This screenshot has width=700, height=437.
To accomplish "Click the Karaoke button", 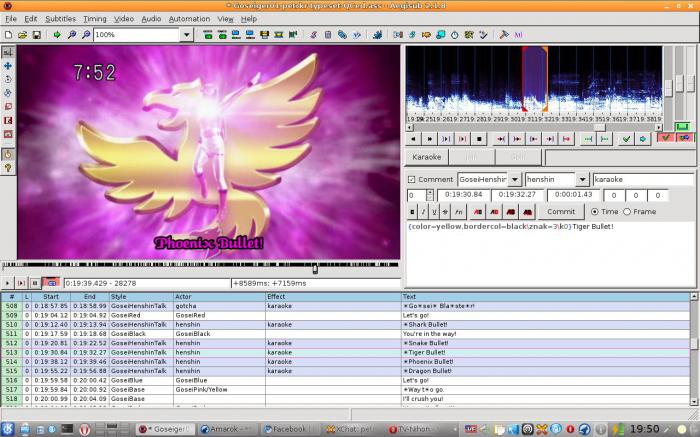I will click(x=426, y=157).
